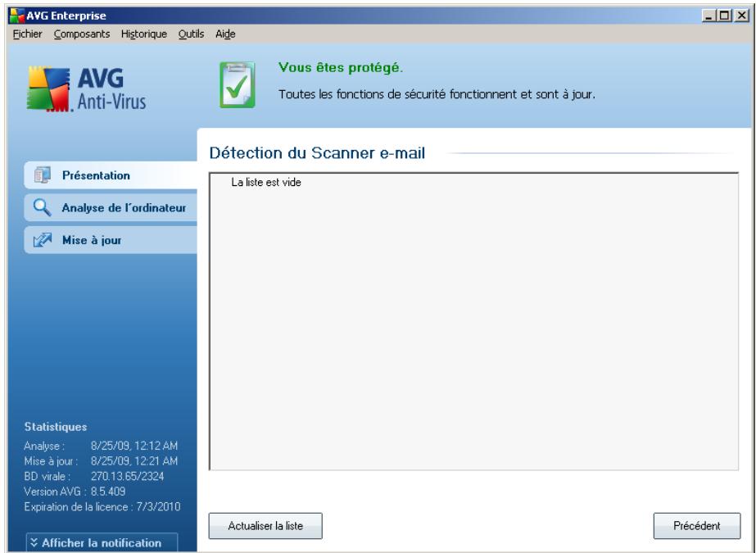Click the Présentation overview icon
The image size is (756, 553).
(x=43, y=175)
